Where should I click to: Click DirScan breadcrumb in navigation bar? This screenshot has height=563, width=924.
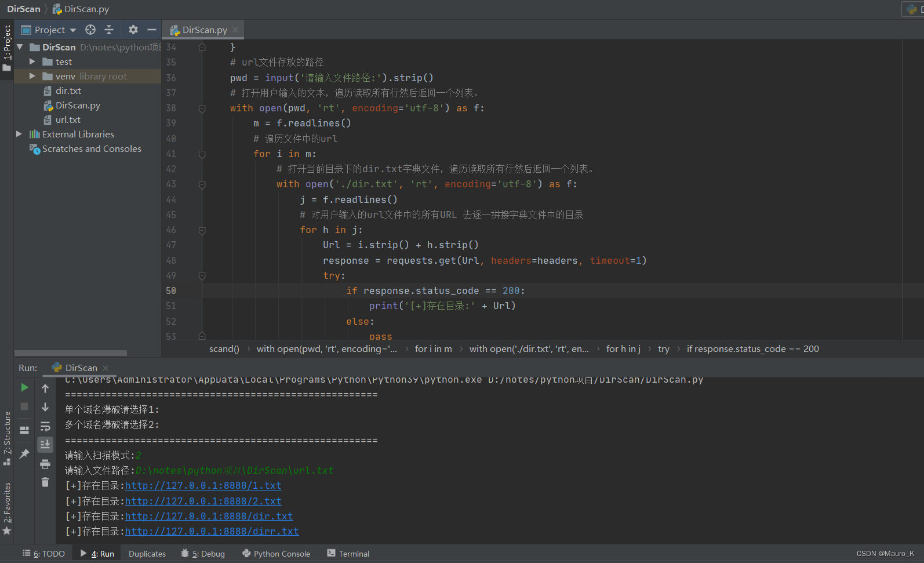(24, 9)
